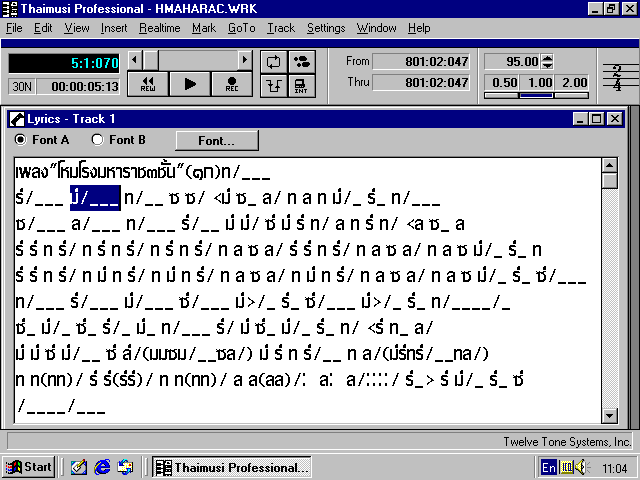Click the Thai song title first line
The height and width of the screenshot is (480, 640).
point(143,172)
